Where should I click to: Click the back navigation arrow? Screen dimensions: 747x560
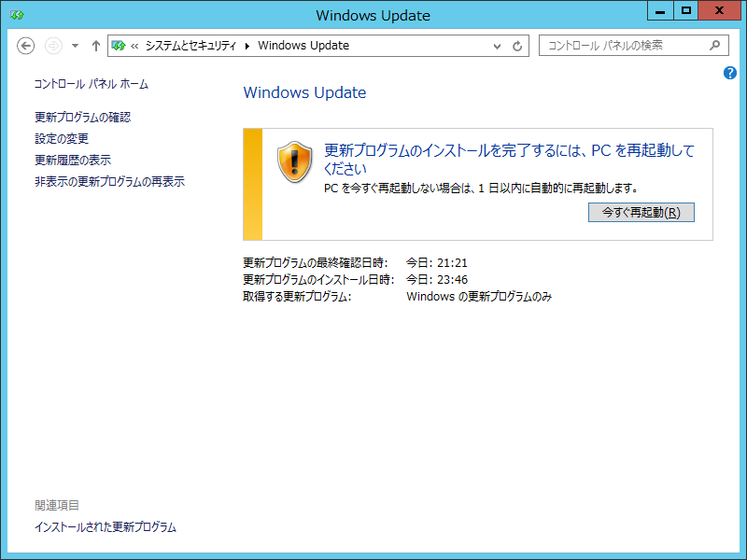click(x=25, y=45)
